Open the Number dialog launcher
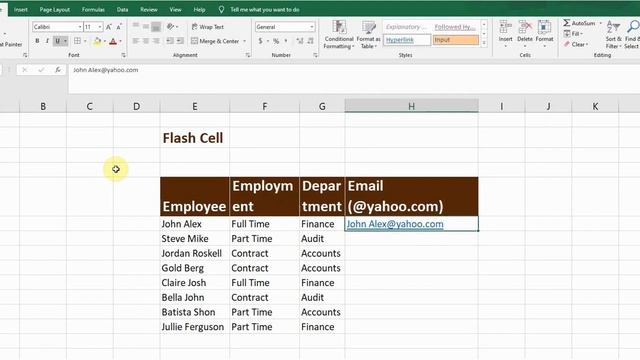This screenshot has height=360, width=640. (316, 55)
